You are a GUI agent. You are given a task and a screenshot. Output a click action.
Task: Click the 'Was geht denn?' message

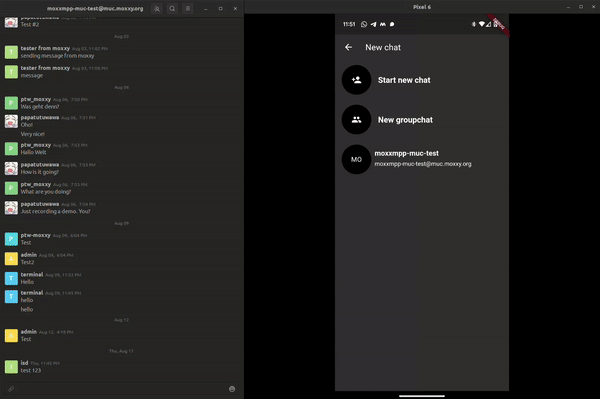[40, 107]
